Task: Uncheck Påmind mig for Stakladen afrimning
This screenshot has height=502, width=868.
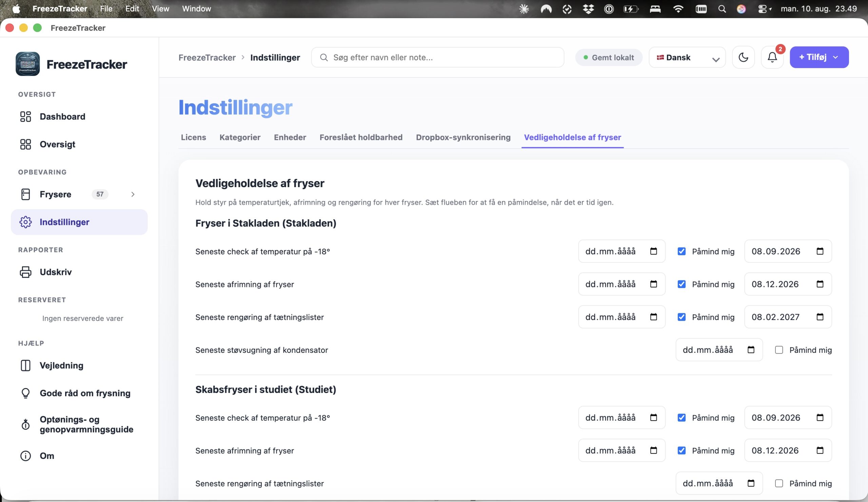Action: (x=681, y=284)
